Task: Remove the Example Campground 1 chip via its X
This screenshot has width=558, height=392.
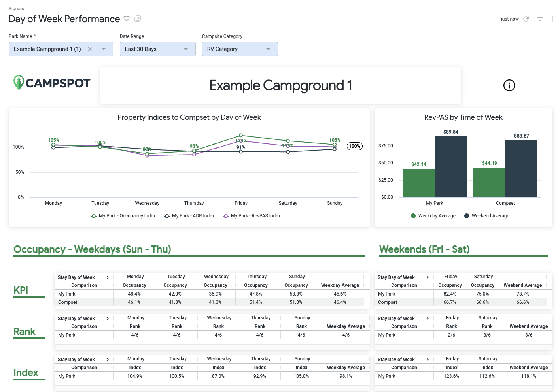Action: [90, 49]
